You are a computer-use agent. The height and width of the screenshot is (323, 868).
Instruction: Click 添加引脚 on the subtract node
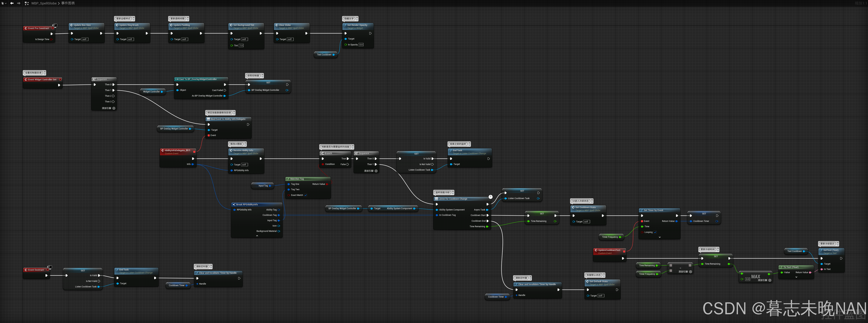tap(685, 272)
